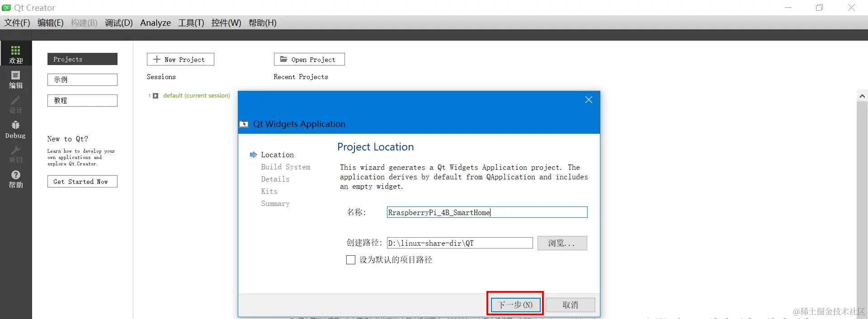This screenshot has width=868, height=319.
Task: Open the 控件(W) menu
Action: pyautogui.click(x=226, y=23)
